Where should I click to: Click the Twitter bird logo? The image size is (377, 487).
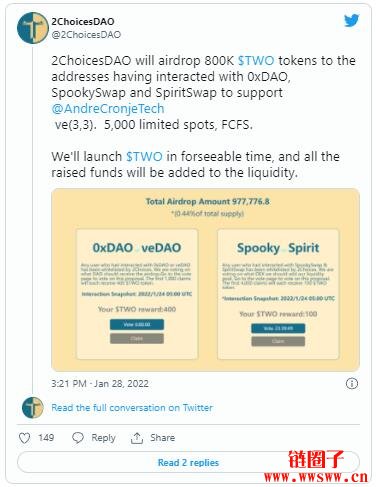click(x=351, y=20)
